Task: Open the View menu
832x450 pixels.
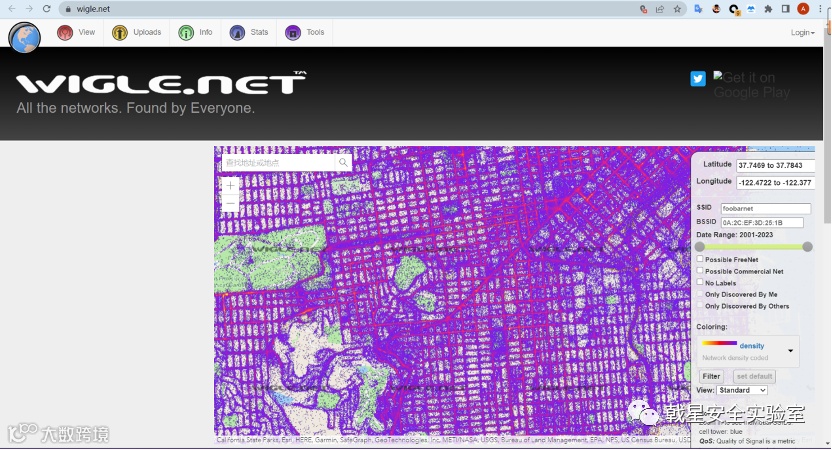Action: 76,32
